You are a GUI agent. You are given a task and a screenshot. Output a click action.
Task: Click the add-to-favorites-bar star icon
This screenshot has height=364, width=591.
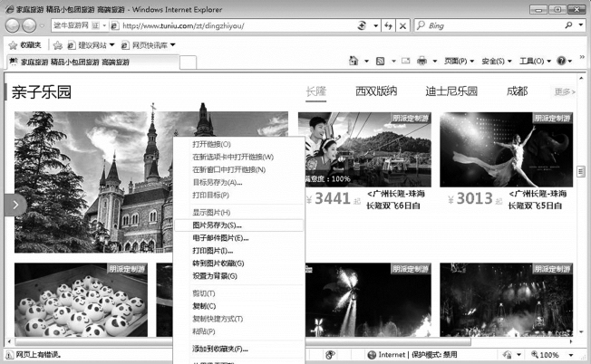(58, 45)
